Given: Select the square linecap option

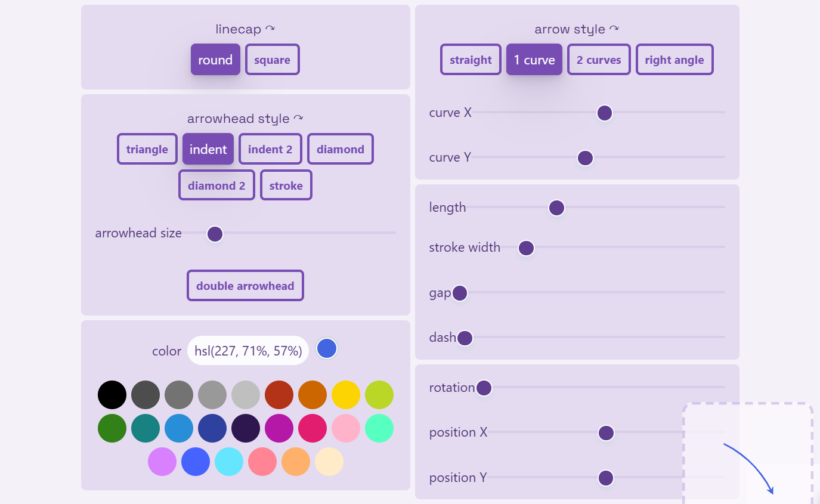Looking at the screenshot, I should pyautogui.click(x=272, y=60).
